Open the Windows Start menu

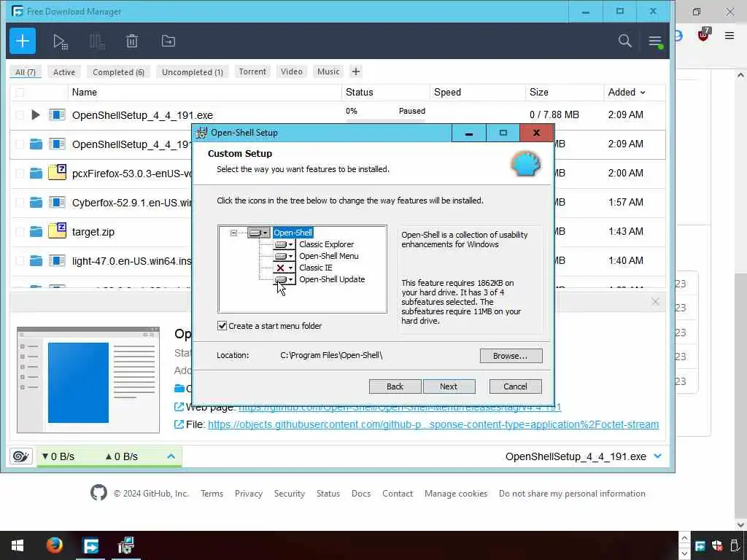(18, 545)
